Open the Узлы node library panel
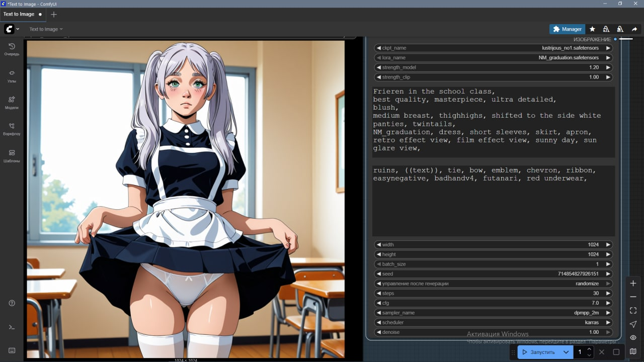 (x=12, y=76)
